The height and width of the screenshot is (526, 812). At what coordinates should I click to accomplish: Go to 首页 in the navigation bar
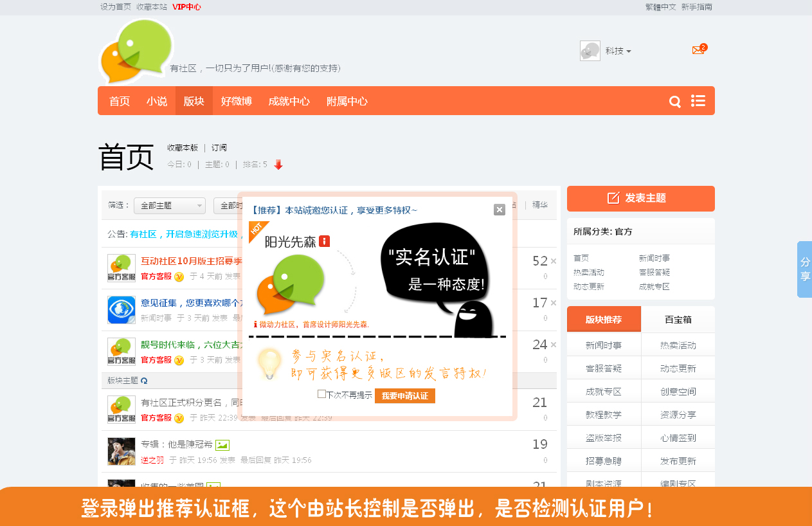click(120, 102)
